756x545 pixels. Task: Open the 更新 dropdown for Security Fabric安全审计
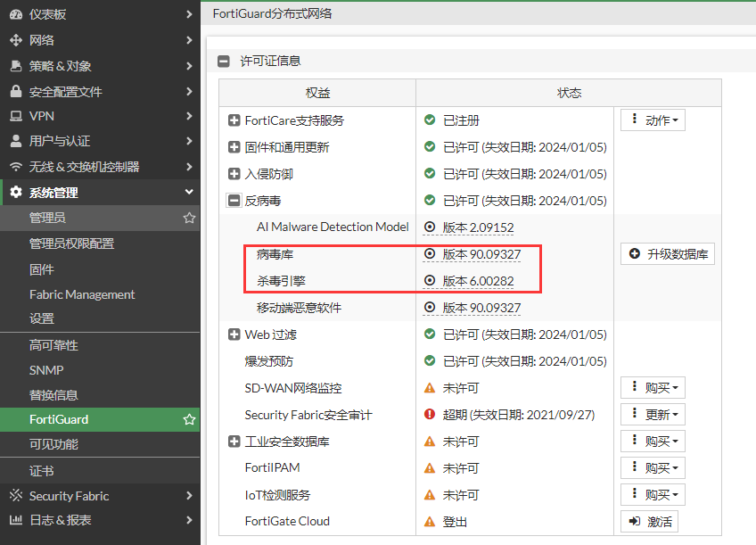tap(653, 415)
